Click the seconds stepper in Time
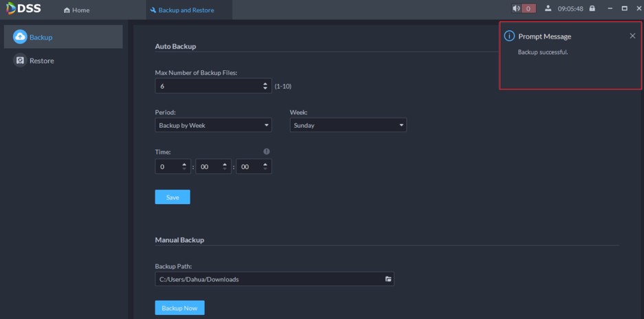The height and width of the screenshot is (319, 644). click(265, 166)
